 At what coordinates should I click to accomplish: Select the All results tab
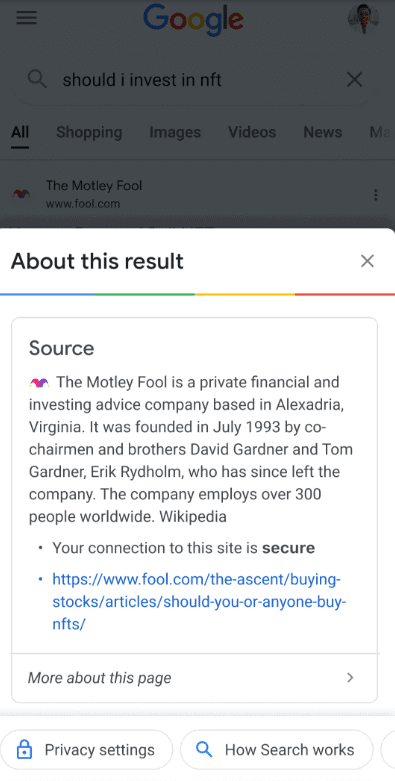[x=20, y=132]
